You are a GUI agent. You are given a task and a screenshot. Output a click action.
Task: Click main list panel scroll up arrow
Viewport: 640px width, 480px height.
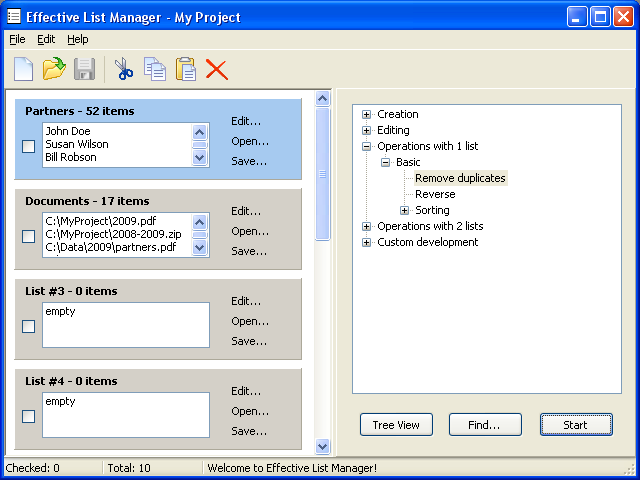(x=322, y=98)
